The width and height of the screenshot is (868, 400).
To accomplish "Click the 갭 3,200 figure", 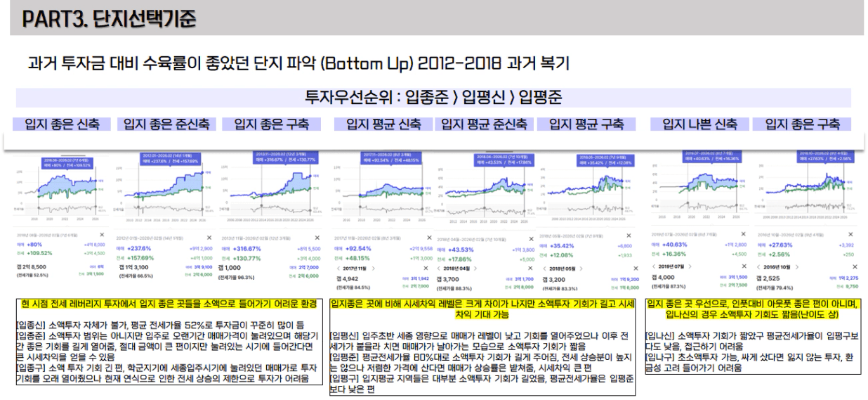I will (553, 280).
